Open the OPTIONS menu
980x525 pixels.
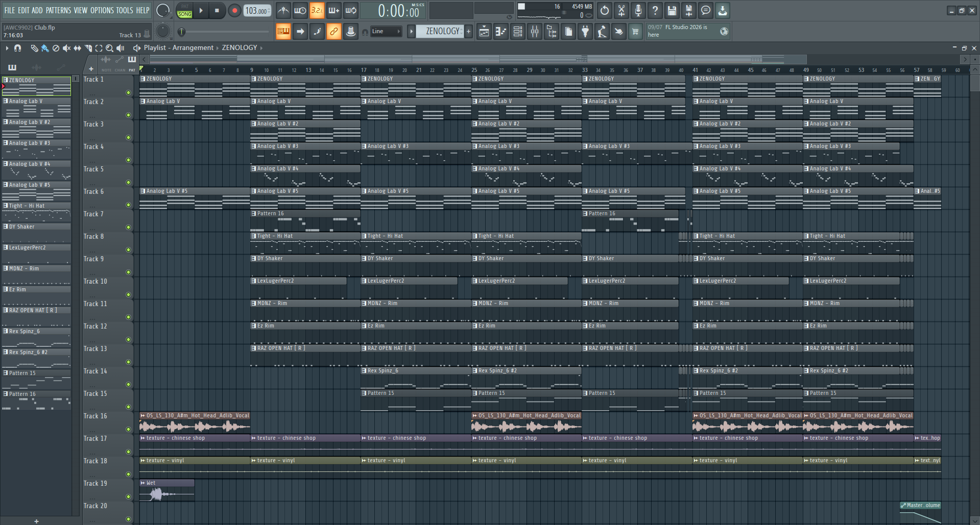coord(102,10)
